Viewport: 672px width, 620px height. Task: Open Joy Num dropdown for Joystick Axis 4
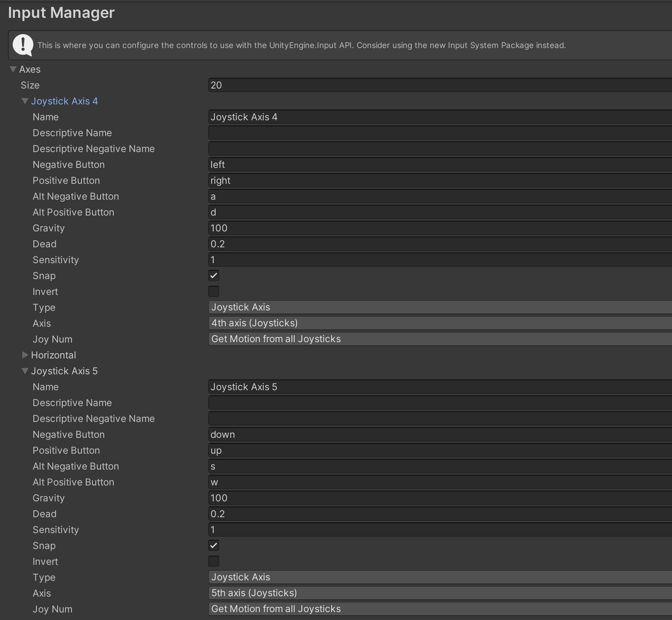(x=440, y=339)
